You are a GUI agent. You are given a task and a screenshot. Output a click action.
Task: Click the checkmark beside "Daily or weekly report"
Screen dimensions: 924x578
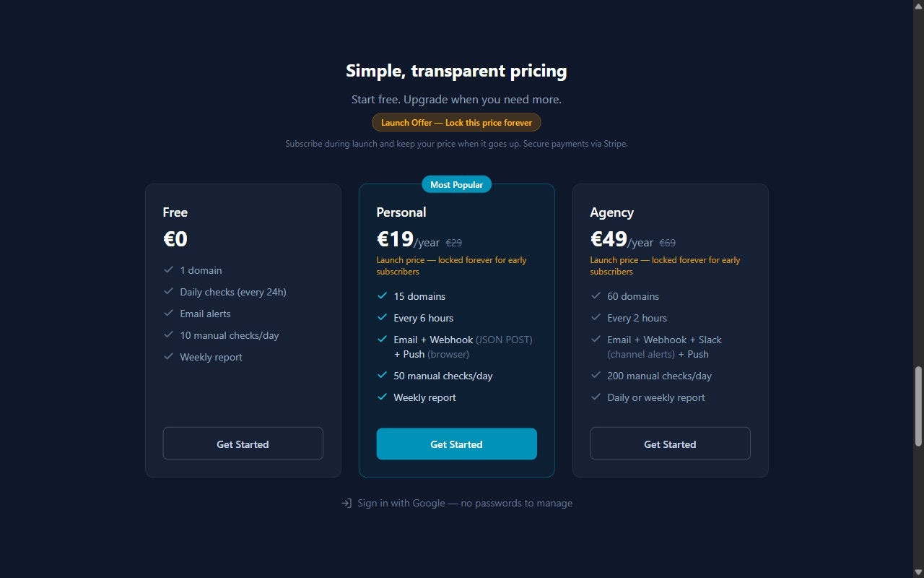[x=596, y=397]
